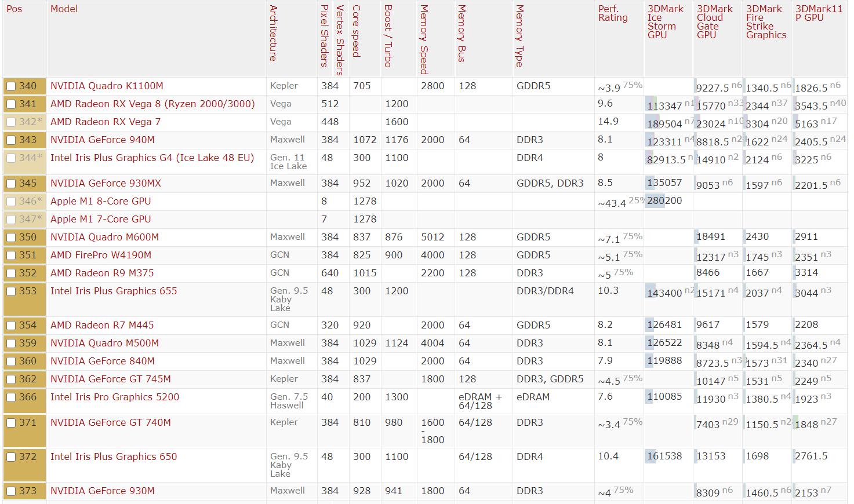Visit Intel Iris Plus Graphics G4 link
This screenshot has height=504, width=854.
pos(152,158)
